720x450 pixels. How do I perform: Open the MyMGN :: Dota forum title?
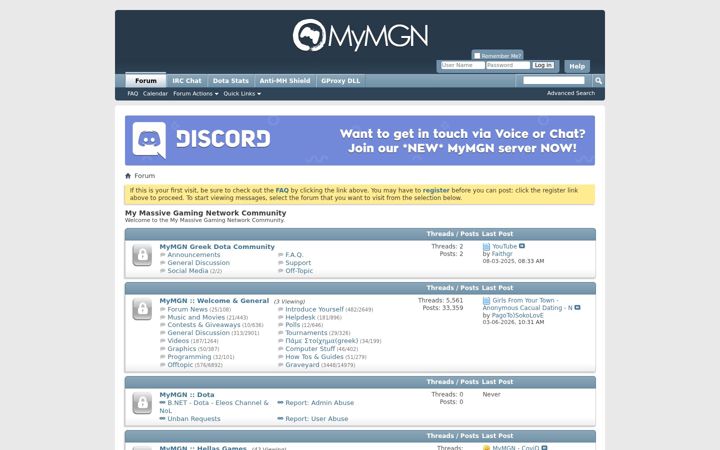[x=187, y=394]
